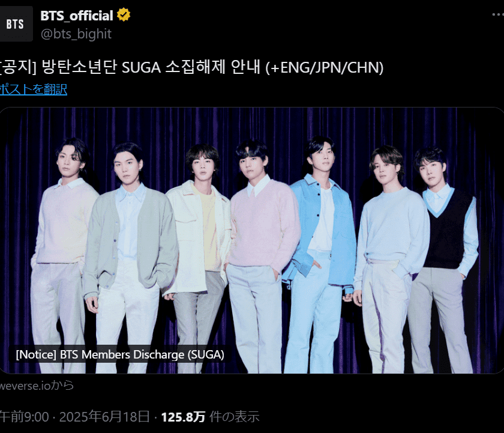
Task: Open the weverse.ioから source link
Action: (37, 386)
